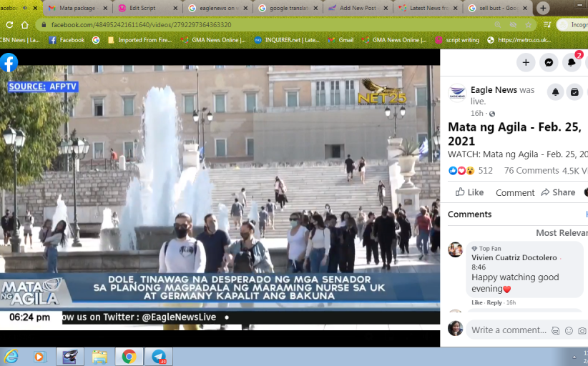Attach a photo using the camera icon
The width and height of the screenshot is (588, 366).
pos(582,330)
